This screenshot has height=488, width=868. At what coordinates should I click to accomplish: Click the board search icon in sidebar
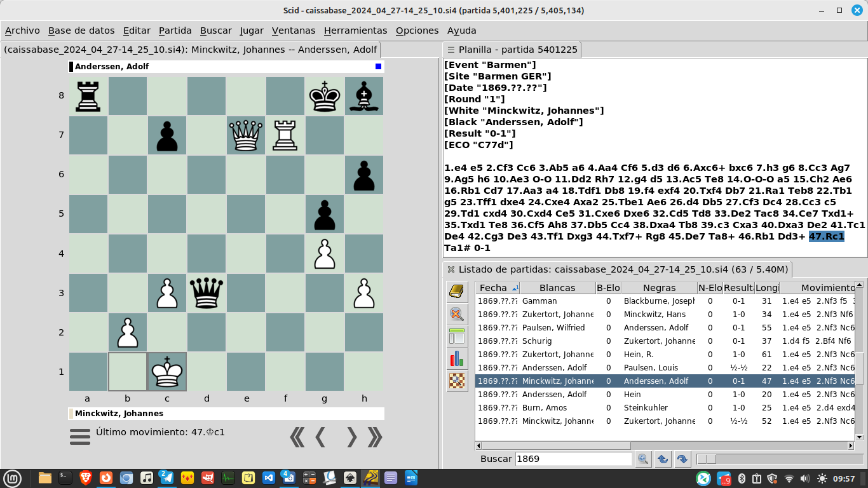[457, 381]
